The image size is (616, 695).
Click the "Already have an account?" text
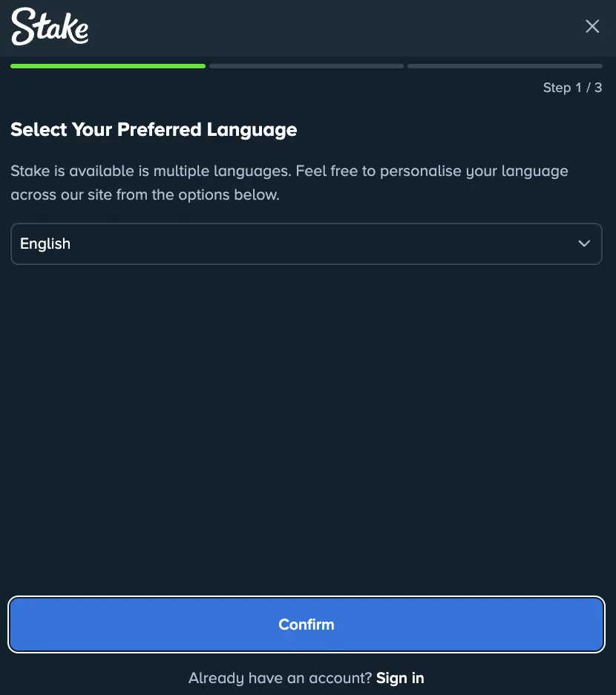point(280,677)
